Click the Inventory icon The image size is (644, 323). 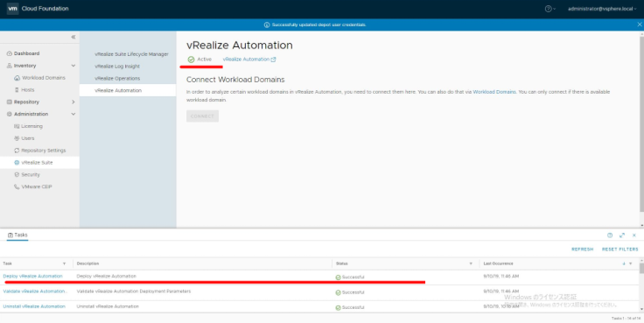[x=10, y=66]
